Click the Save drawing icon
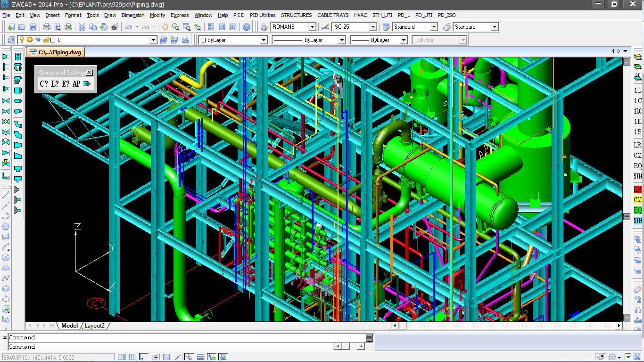This screenshot has height=362, width=644. (33, 27)
